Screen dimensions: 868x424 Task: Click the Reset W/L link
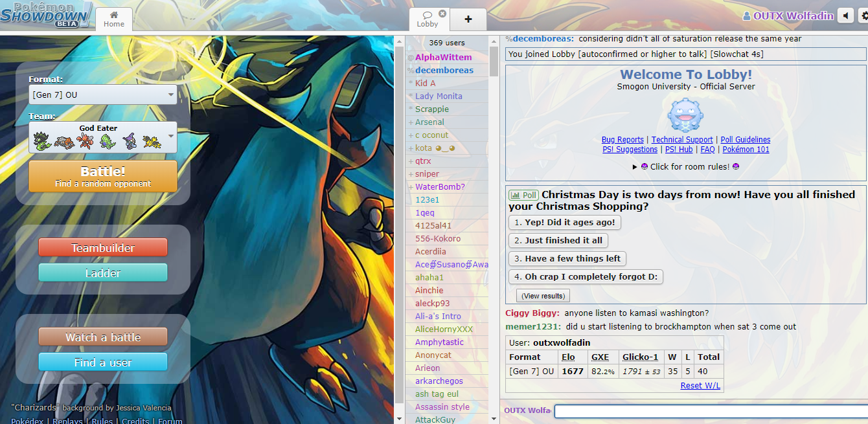tap(700, 386)
